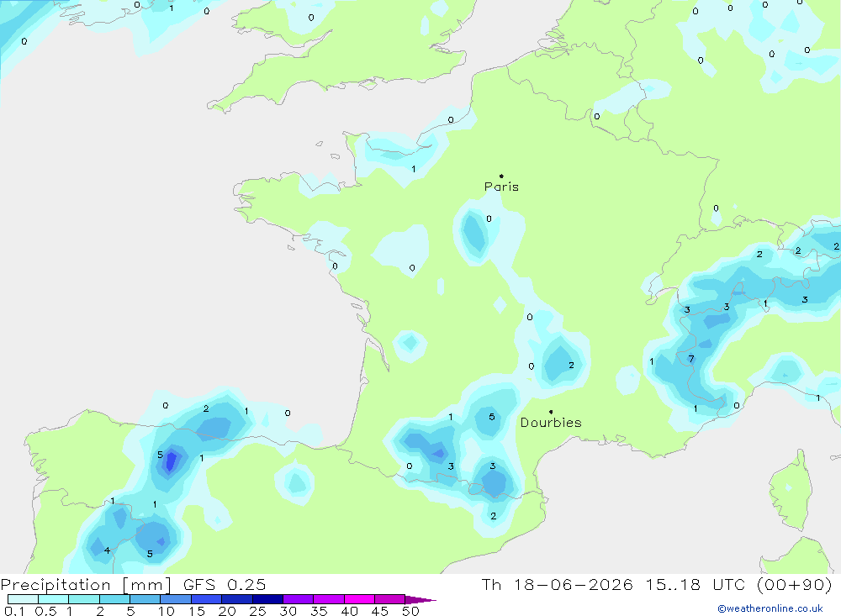The height and width of the screenshot is (616, 841).
Task: Select the magenta 40-45 legend swatch
Action: 359,599
